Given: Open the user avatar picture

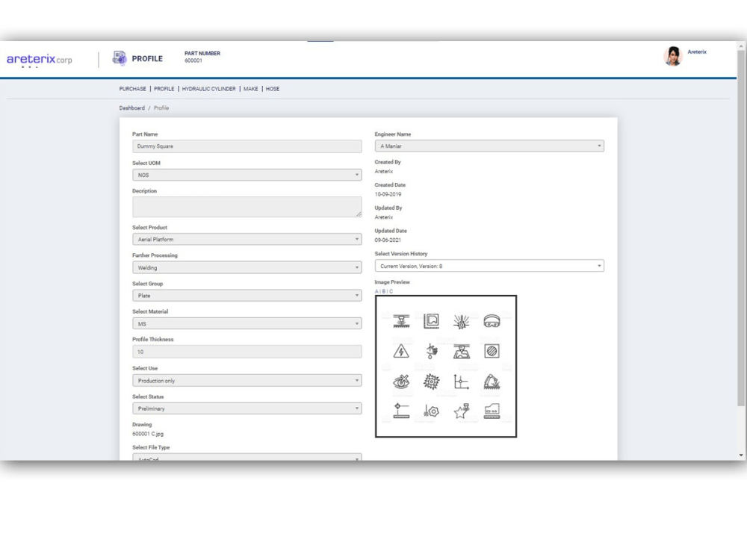Looking at the screenshot, I should pos(673,56).
